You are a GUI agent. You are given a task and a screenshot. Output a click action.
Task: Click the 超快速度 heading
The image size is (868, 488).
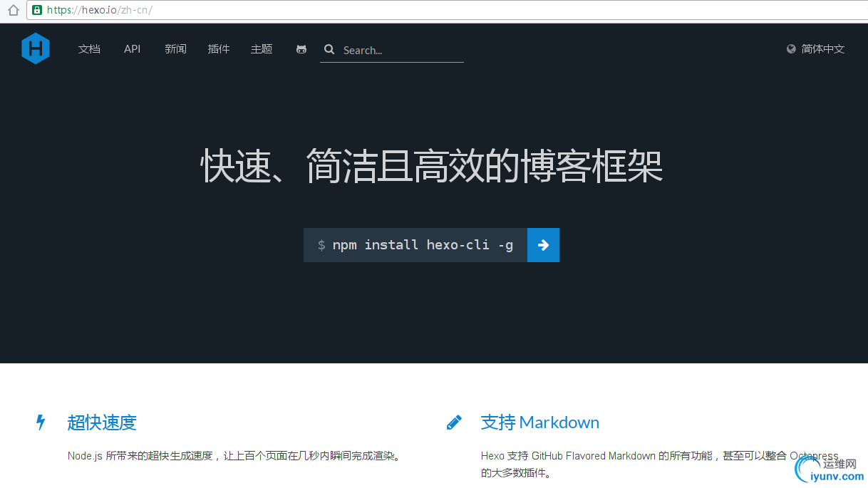(102, 422)
